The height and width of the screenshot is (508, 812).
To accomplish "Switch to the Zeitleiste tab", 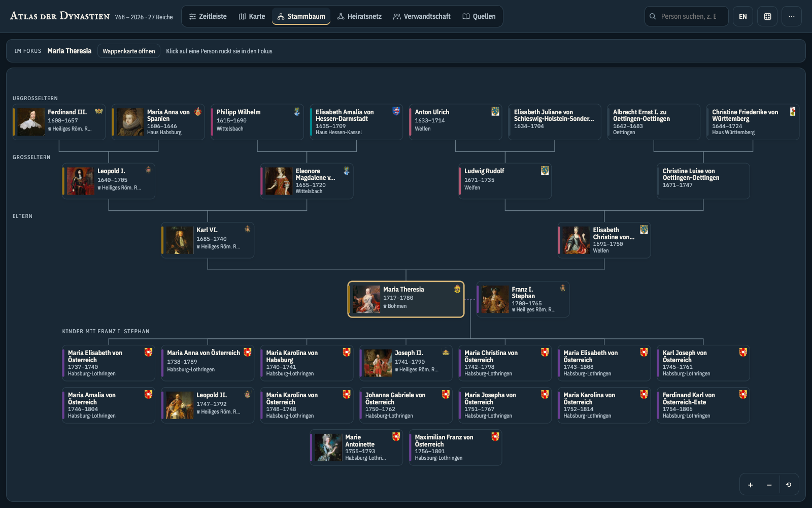I will (x=208, y=16).
